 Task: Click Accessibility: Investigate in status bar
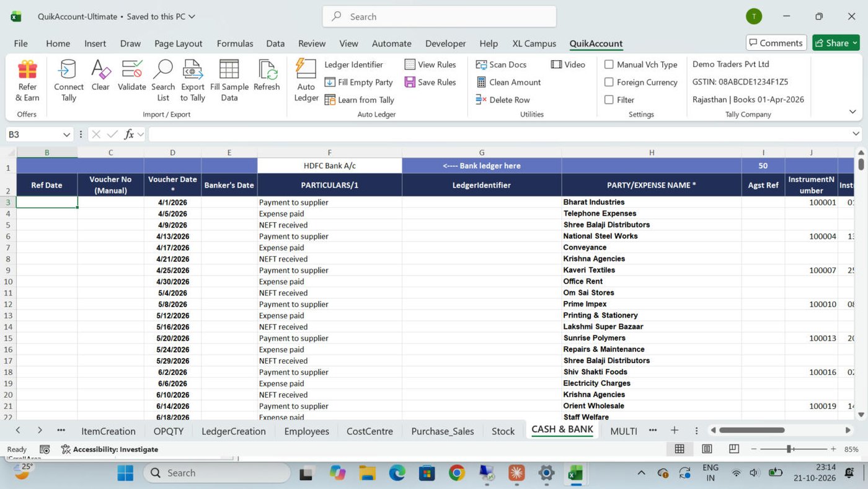tap(110, 449)
